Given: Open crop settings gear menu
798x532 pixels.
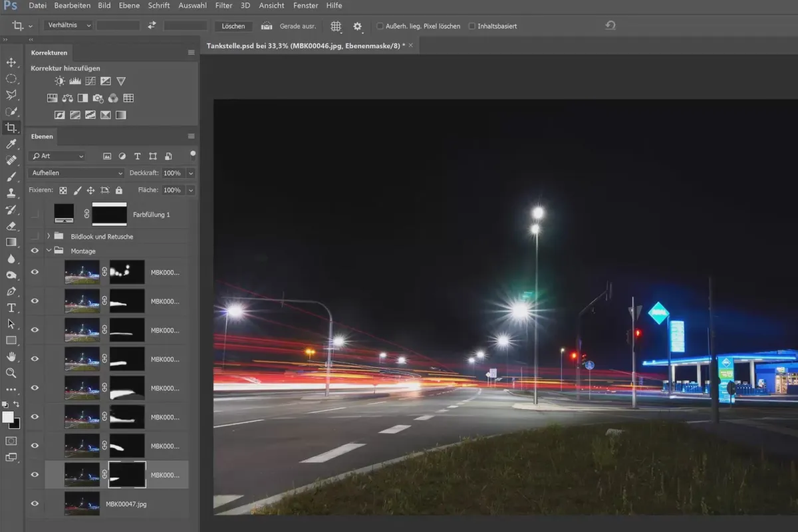Looking at the screenshot, I should 358,26.
